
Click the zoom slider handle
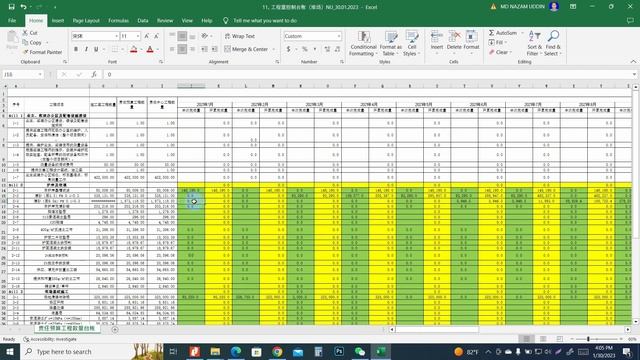[588, 339]
